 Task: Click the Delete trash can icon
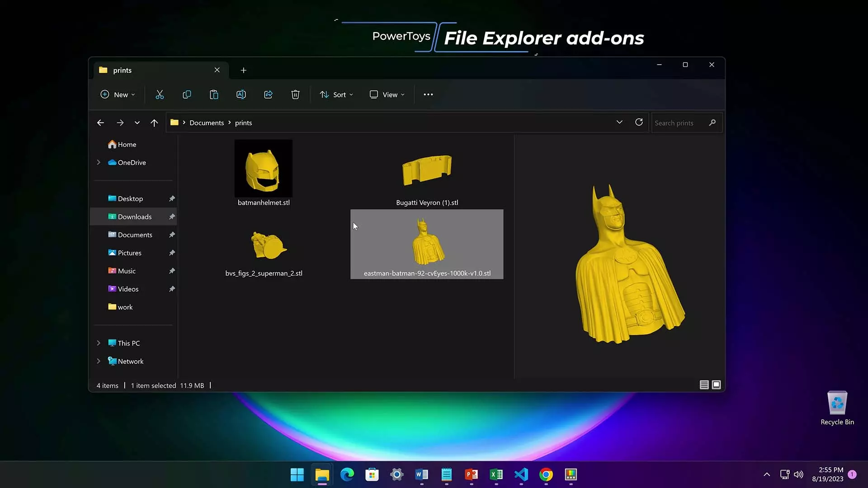point(295,94)
